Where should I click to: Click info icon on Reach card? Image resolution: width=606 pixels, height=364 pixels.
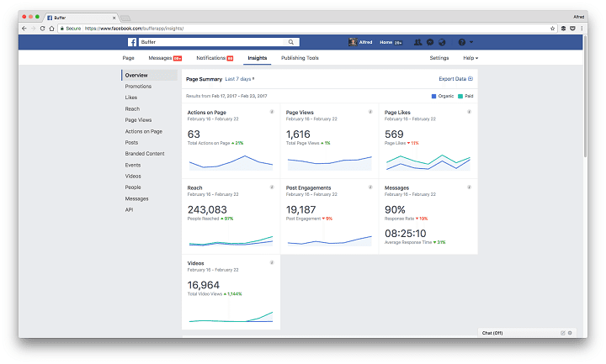point(272,187)
